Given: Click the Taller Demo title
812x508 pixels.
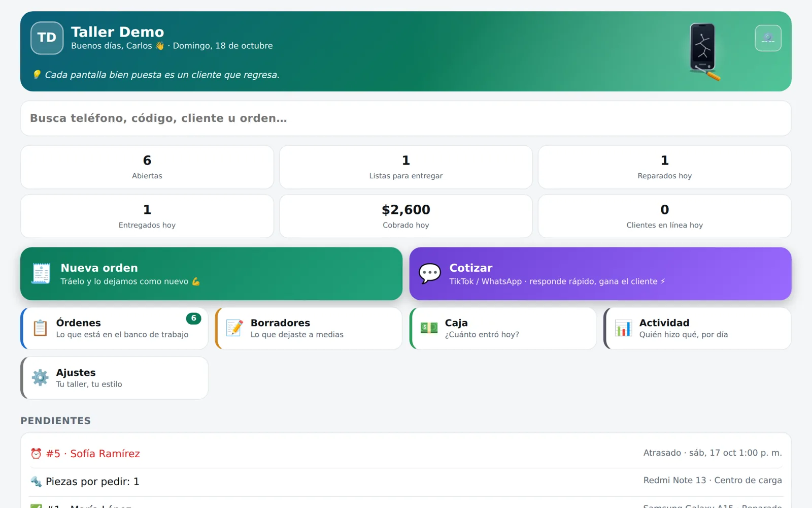Looking at the screenshot, I should 118,32.
